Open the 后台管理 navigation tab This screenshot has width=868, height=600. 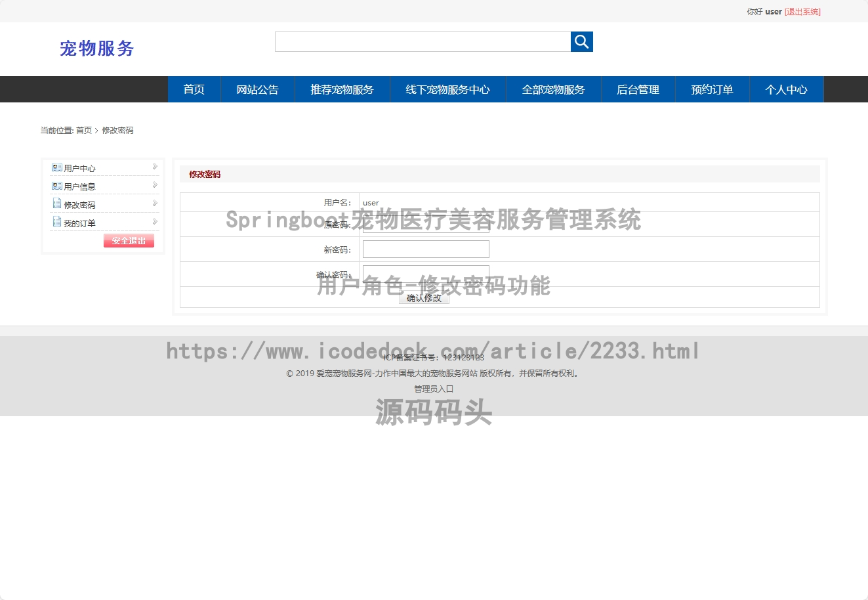[638, 89]
